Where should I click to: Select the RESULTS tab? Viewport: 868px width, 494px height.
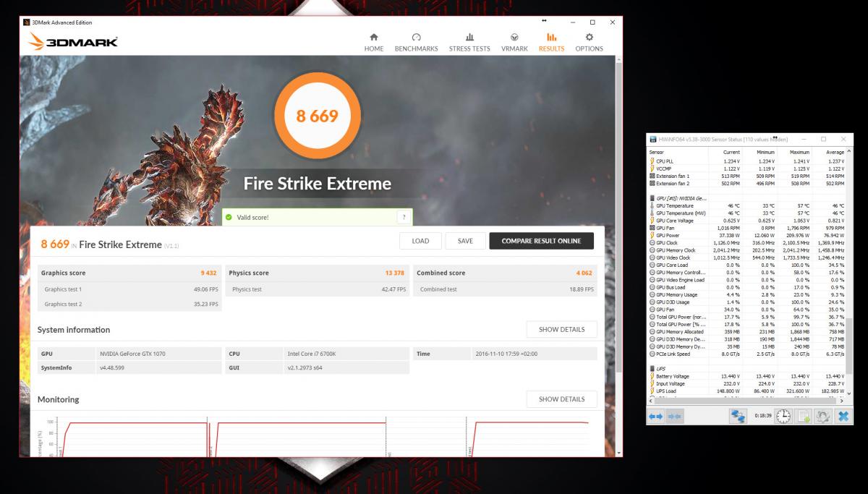pos(551,43)
